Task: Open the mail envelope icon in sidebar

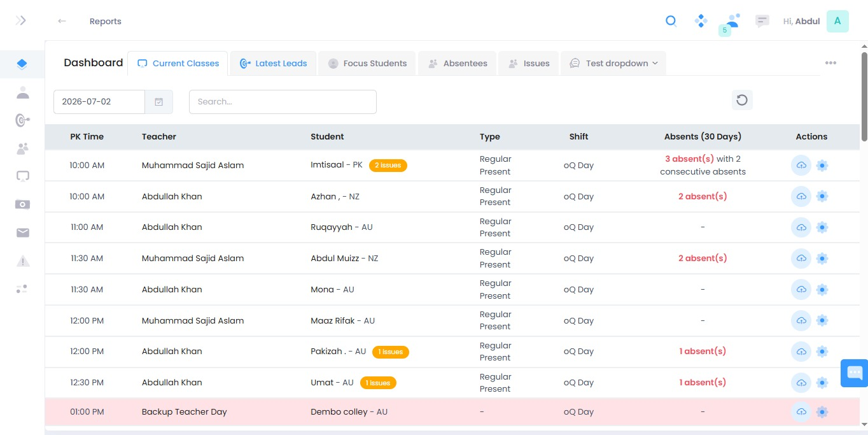Action: point(23,232)
